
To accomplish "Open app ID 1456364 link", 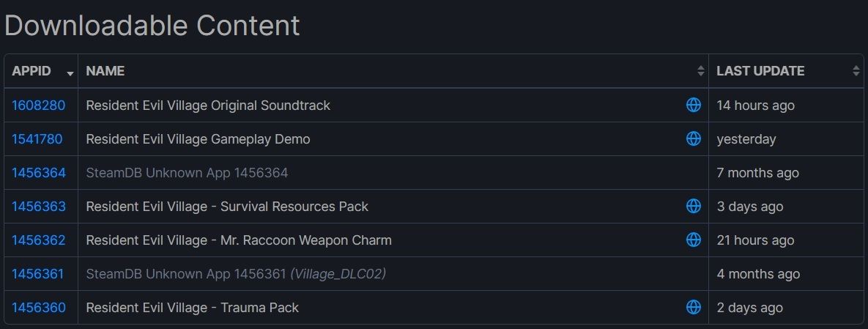I will [x=39, y=173].
